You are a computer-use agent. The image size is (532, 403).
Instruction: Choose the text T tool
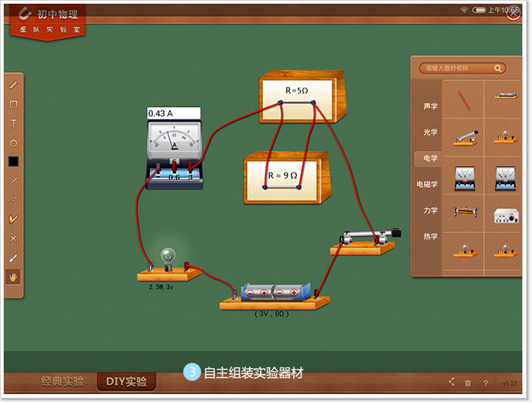pos(13,124)
